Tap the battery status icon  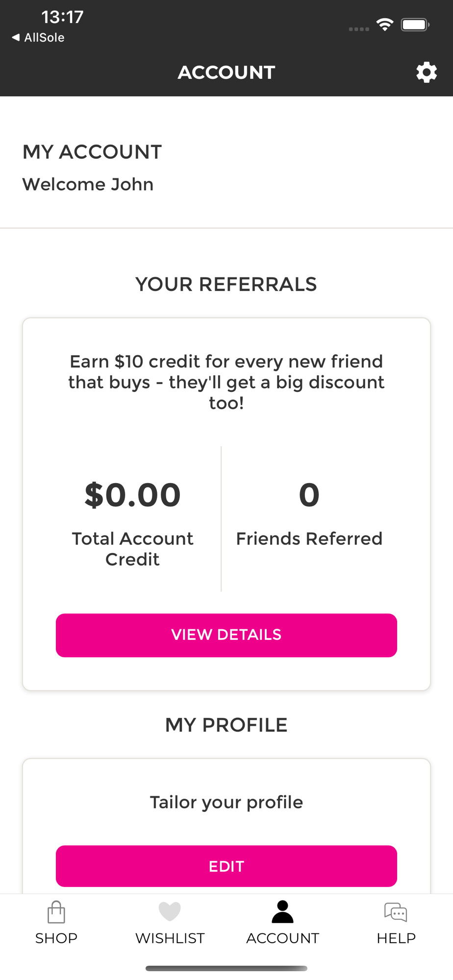point(415,24)
